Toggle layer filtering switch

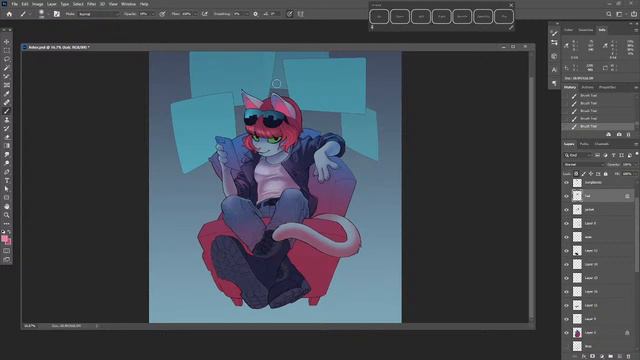coord(637,154)
